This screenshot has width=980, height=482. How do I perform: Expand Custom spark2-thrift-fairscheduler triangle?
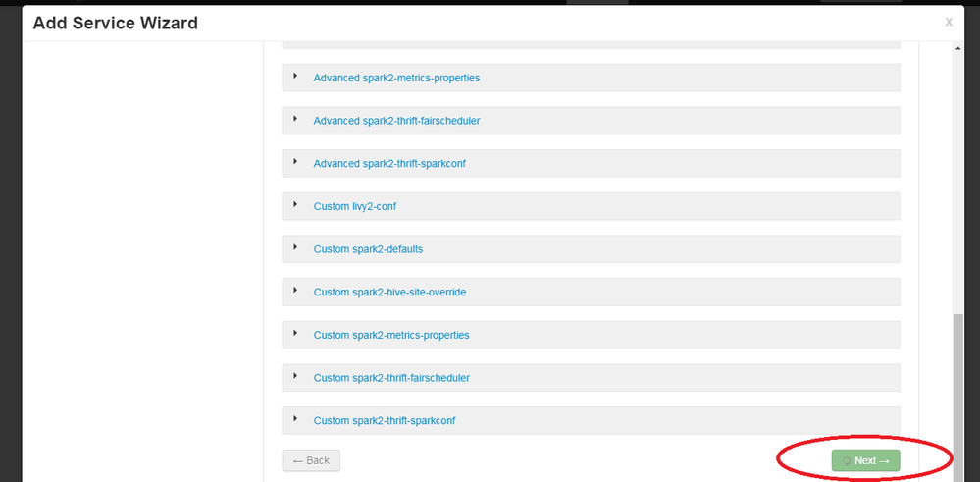pyautogui.click(x=295, y=376)
